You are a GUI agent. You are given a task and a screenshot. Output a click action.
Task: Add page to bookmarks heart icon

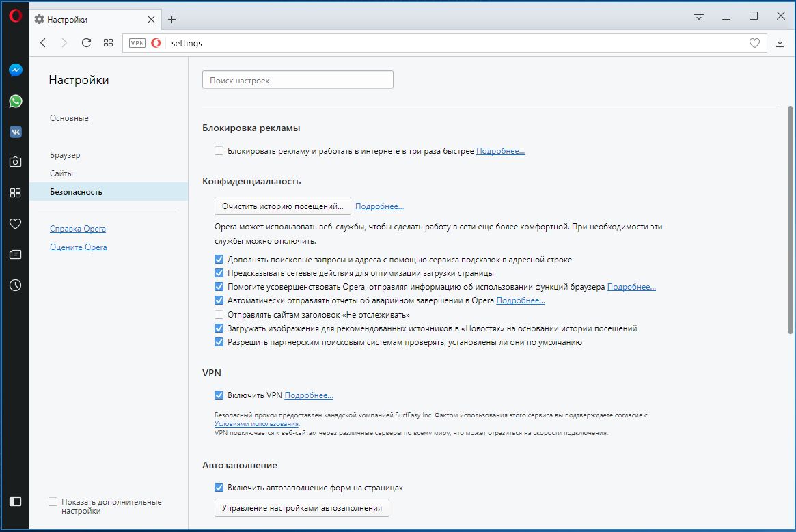(x=754, y=43)
